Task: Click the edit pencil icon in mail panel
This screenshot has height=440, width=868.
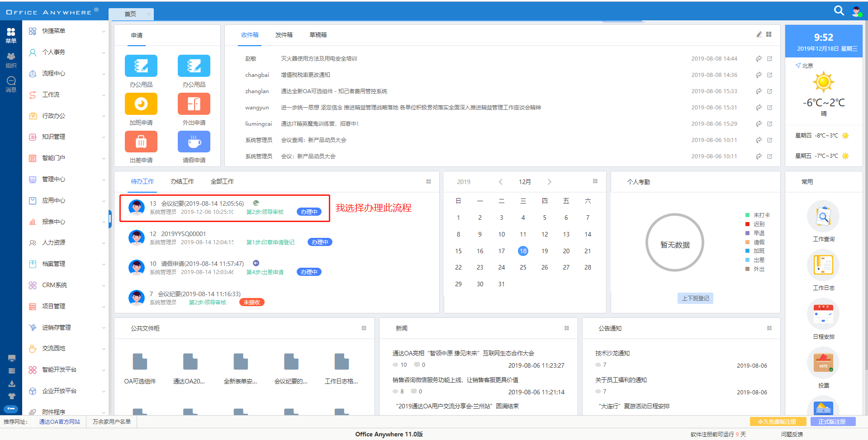Action: coord(759,34)
